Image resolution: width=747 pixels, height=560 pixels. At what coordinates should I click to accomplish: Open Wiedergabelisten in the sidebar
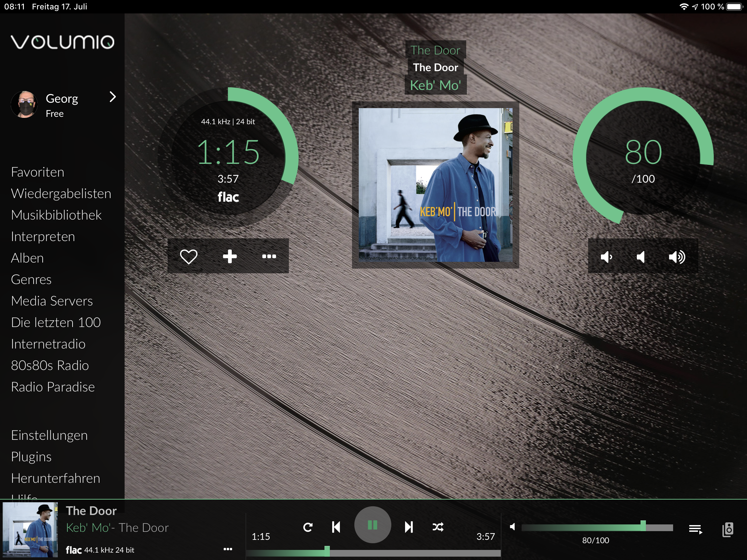61,194
